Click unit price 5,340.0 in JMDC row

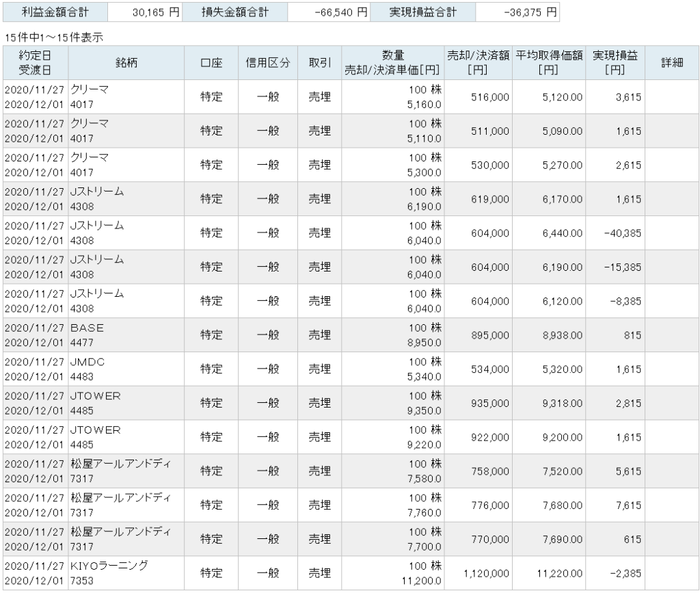[x=424, y=377]
